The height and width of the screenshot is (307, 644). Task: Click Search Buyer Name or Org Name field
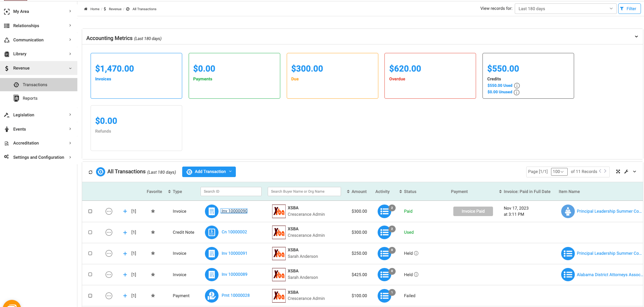304,192
